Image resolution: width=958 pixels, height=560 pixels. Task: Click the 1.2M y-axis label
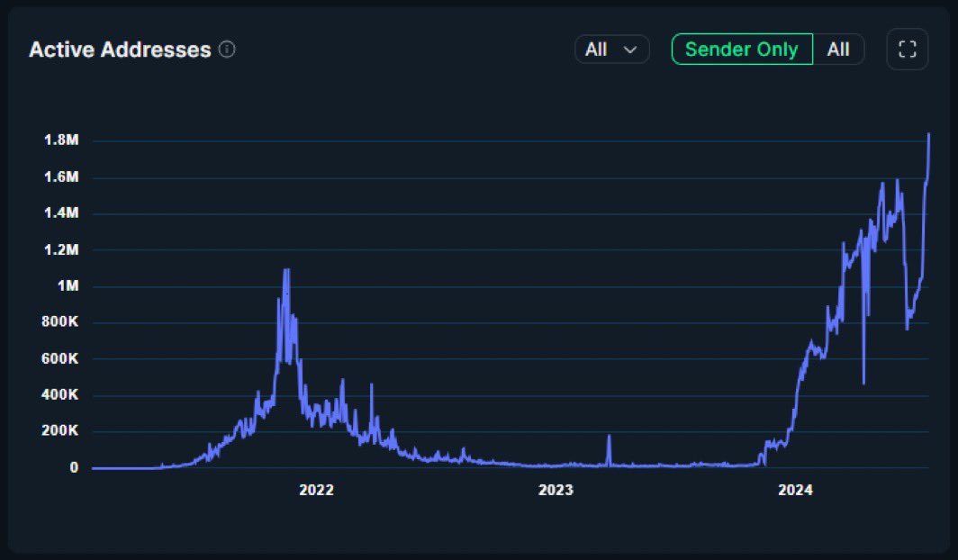[61, 249]
